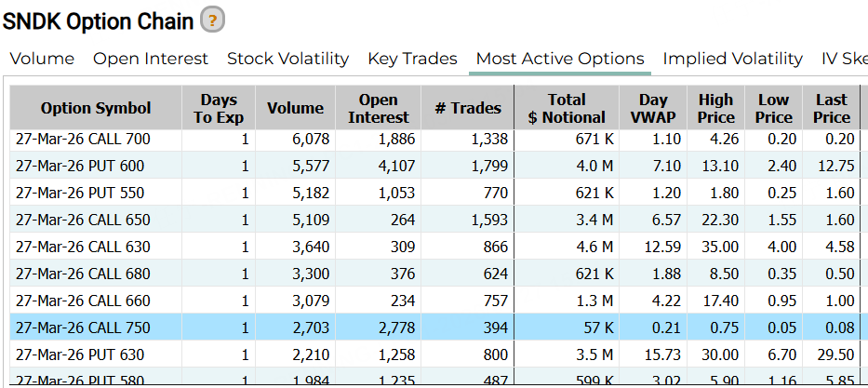The height and width of the screenshot is (388, 868).
Task: Open the Open Interest tab
Action: [151, 59]
